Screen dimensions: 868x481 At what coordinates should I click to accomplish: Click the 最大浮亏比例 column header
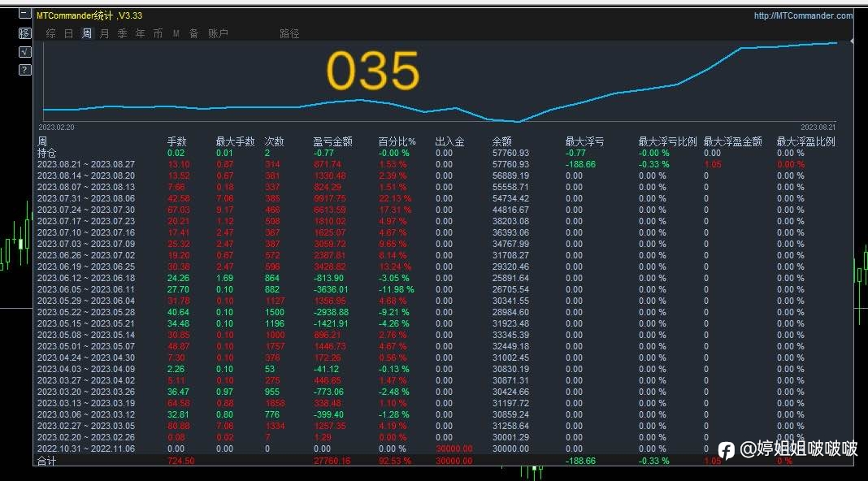(667, 141)
